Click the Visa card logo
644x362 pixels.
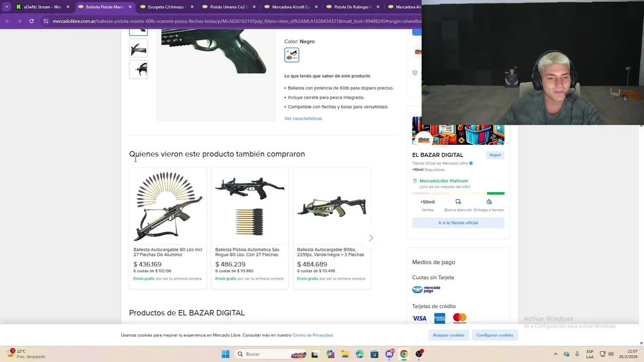pyautogui.click(x=420, y=318)
